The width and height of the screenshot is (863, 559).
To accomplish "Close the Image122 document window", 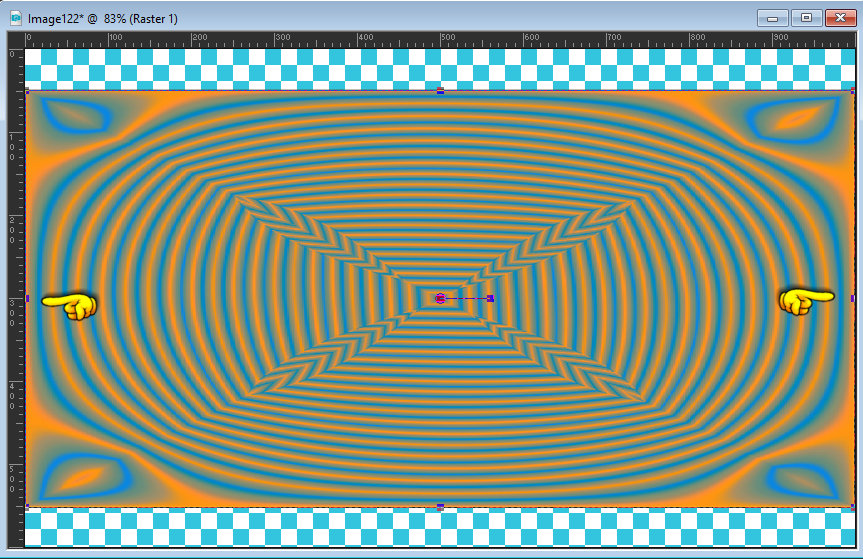I will point(838,18).
